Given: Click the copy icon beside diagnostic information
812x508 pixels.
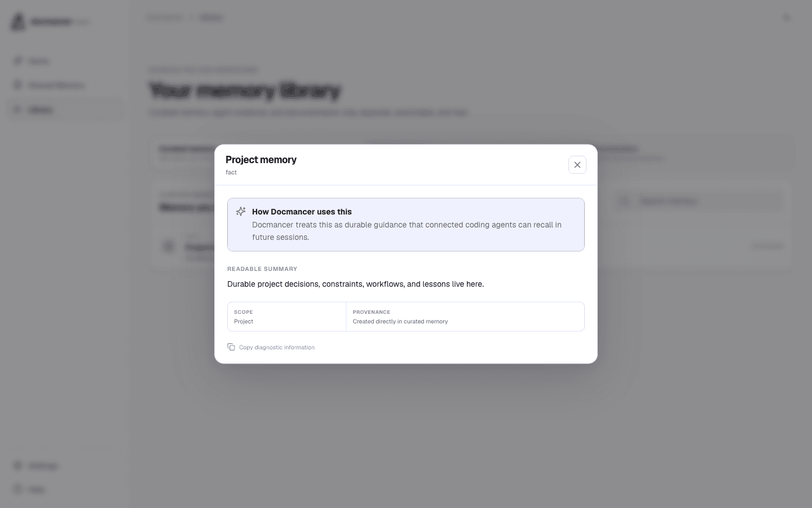Looking at the screenshot, I should tap(231, 347).
